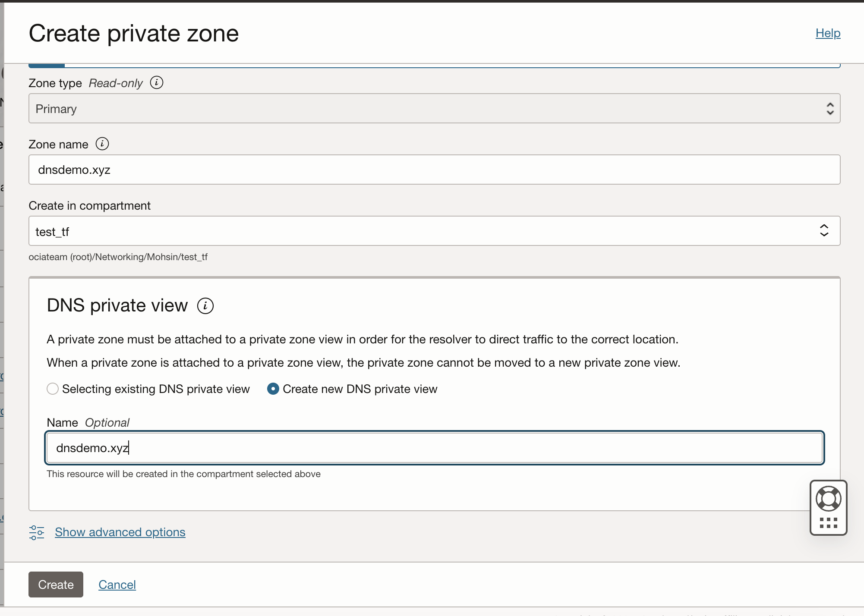This screenshot has height=616, width=864.
Task: Open the DNS private view info tooltip
Action: coord(205,305)
